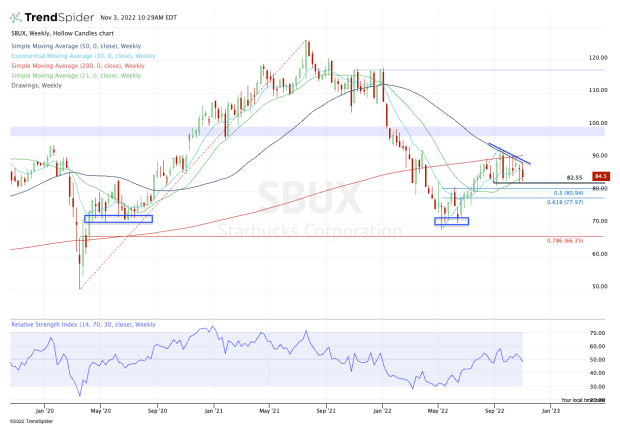Select the red 84.5 current price tag

pos(601,176)
